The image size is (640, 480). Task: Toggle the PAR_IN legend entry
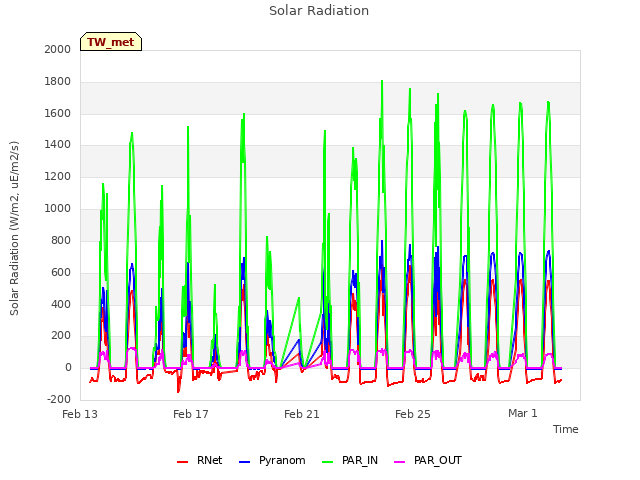350,460
